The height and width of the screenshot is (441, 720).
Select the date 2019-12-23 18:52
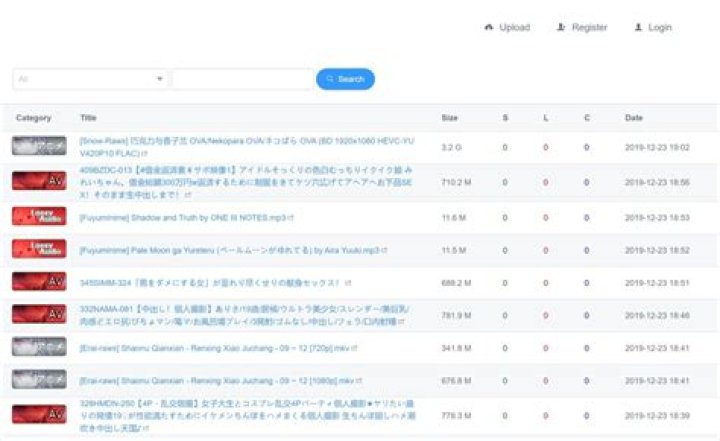click(657, 250)
